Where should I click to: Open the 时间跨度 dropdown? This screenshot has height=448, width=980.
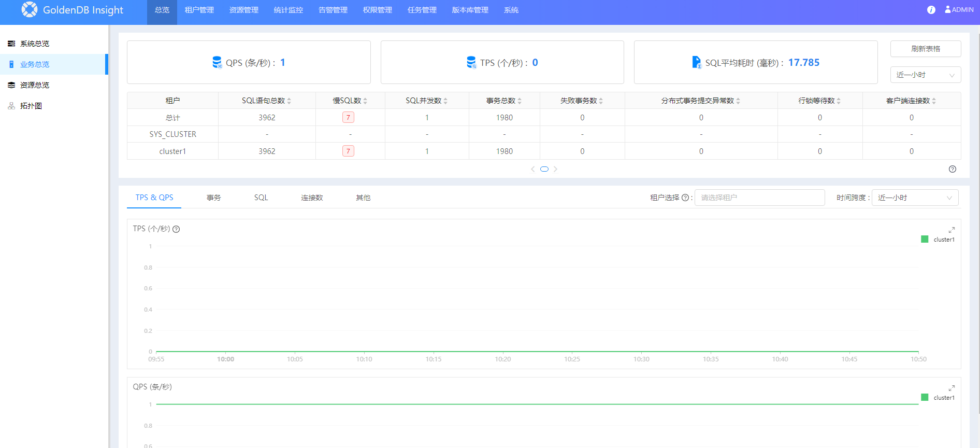coord(915,198)
